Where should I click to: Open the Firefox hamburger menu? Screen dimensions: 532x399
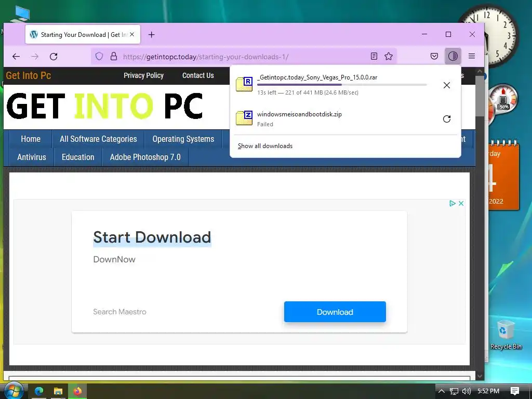pyautogui.click(x=472, y=56)
